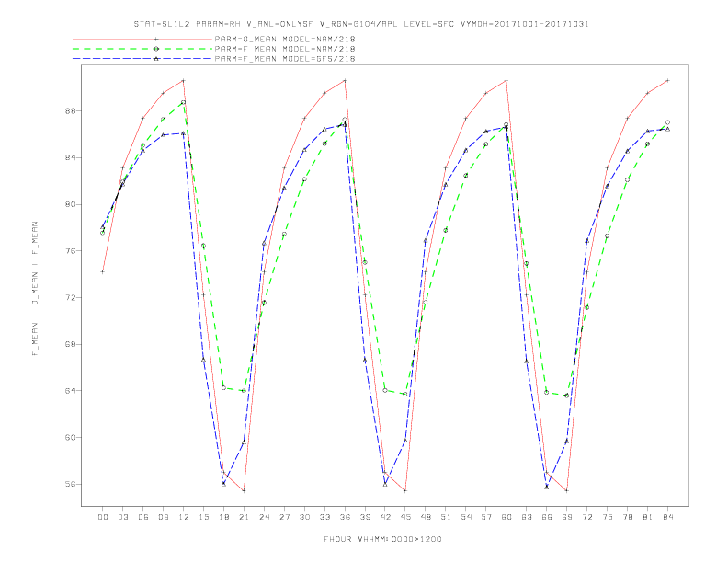
Task: Click the y-axis tick label 80
Action: [71, 204]
